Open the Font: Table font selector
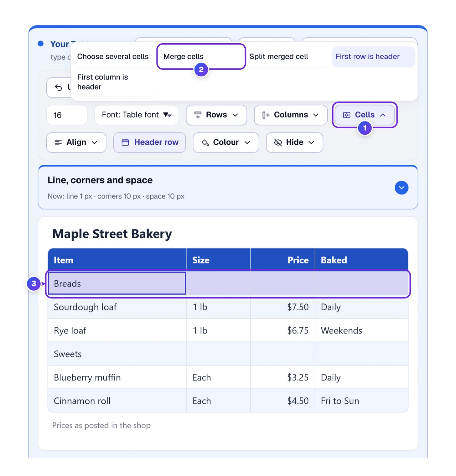456x476 pixels. tap(137, 115)
